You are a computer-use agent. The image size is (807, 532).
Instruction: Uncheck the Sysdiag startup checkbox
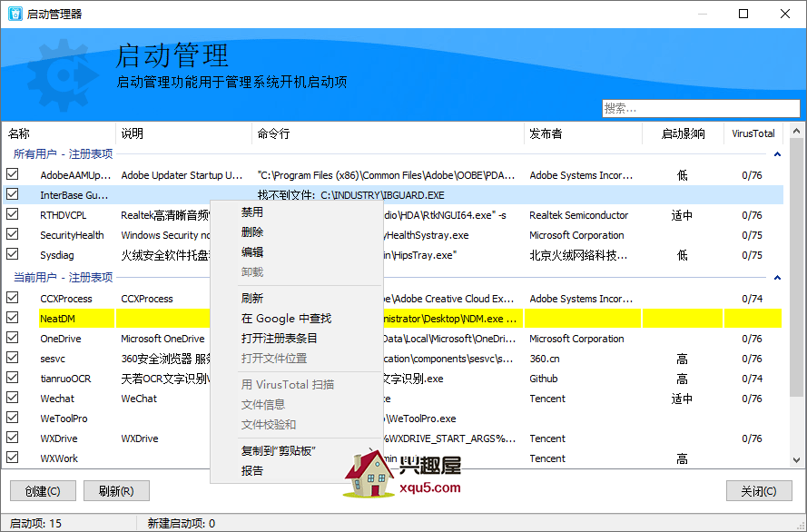pyautogui.click(x=13, y=254)
